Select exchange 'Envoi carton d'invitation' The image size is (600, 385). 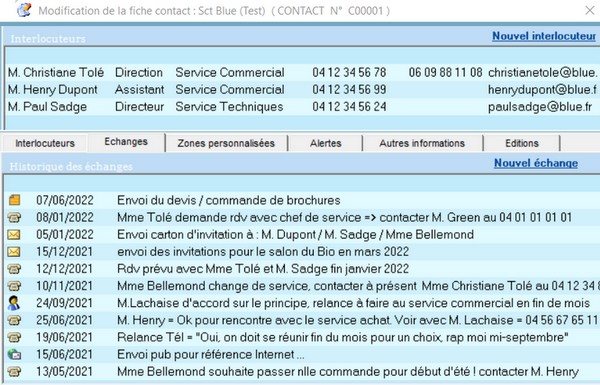click(x=295, y=234)
